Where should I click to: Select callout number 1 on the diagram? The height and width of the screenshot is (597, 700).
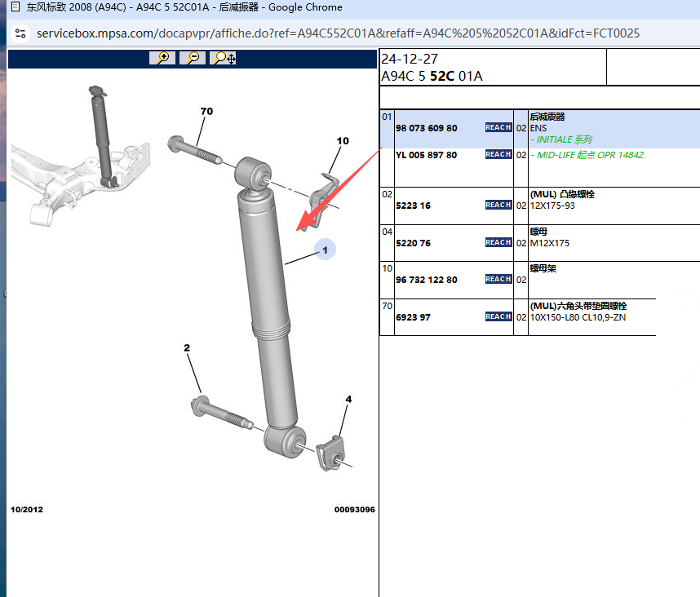tap(325, 250)
